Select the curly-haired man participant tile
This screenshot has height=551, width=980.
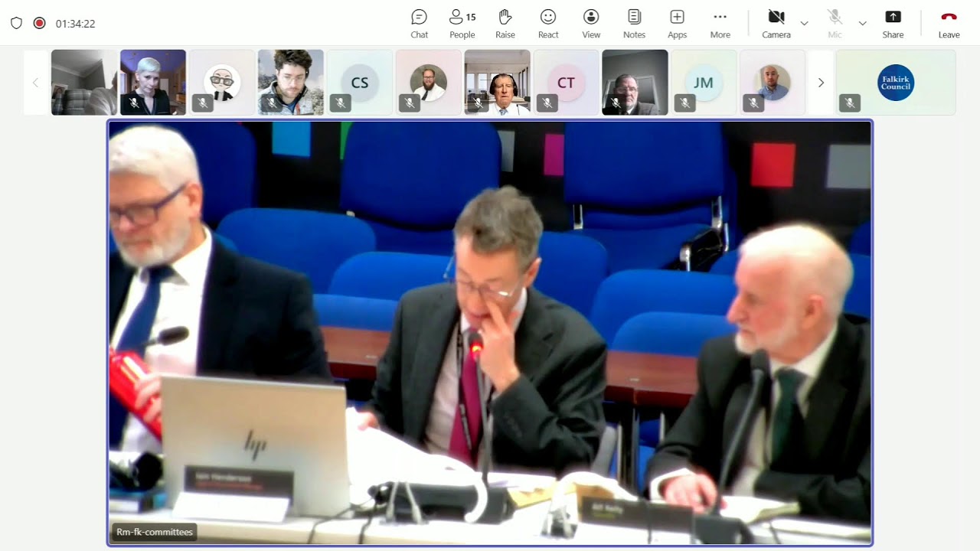click(x=291, y=83)
